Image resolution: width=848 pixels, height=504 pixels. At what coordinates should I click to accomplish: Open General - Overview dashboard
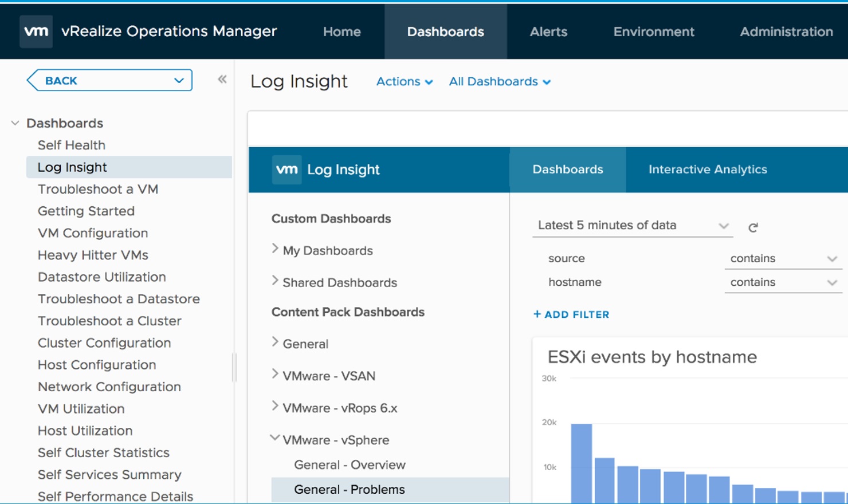[350, 465]
